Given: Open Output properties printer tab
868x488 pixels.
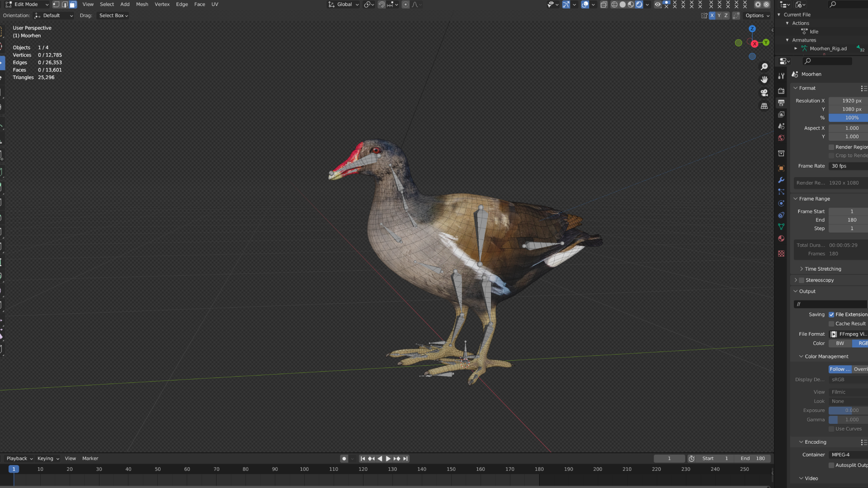Looking at the screenshot, I should pyautogui.click(x=781, y=103).
